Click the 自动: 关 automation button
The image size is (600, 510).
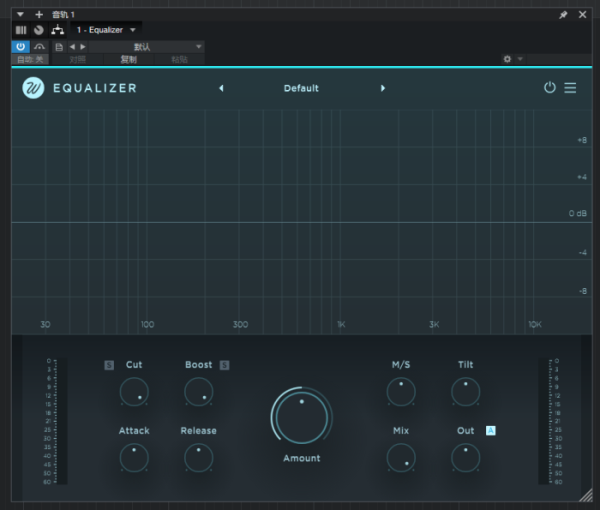[x=30, y=59]
